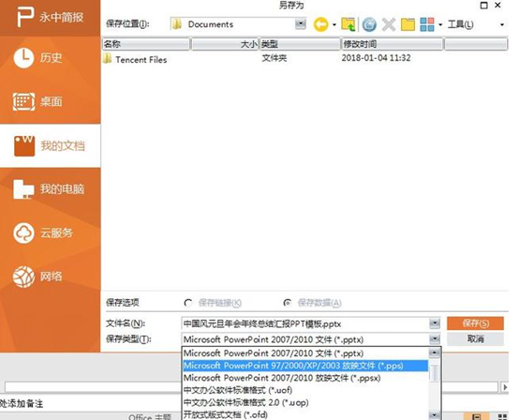Choose PowerPoint 2007/2010 文件 (*.pptx) option
The height and width of the screenshot is (420, 519).
click(x=305, y=353)
